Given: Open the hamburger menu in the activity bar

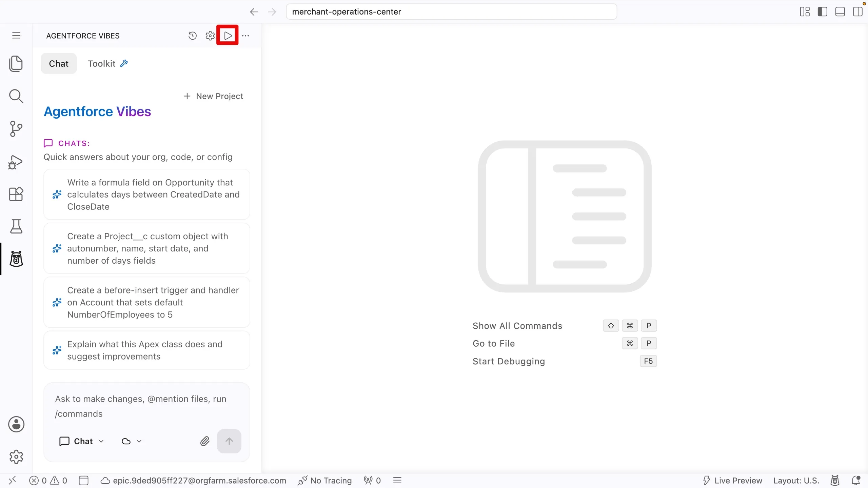Looking at the screenshot, I should click(x=16, y=36).
